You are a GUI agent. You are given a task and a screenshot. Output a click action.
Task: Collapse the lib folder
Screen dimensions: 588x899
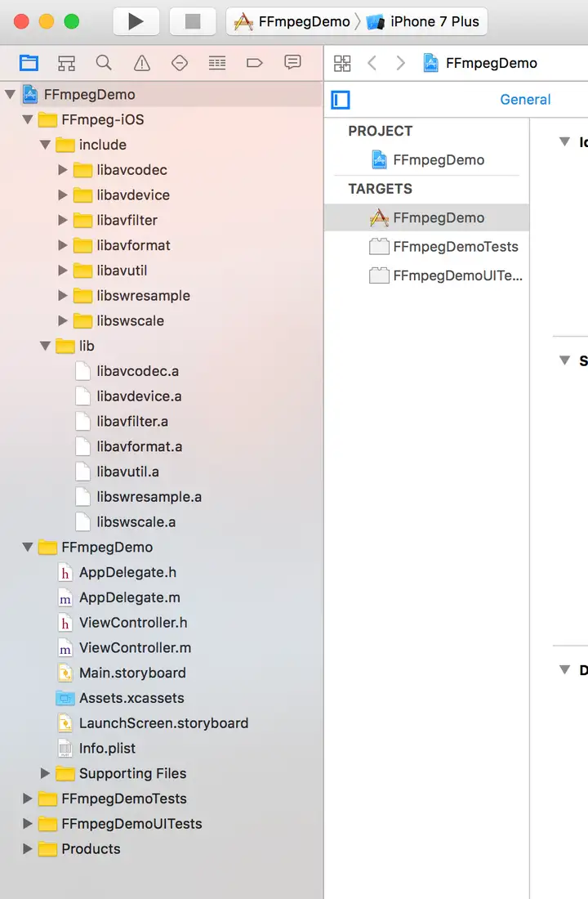[45, 347]
